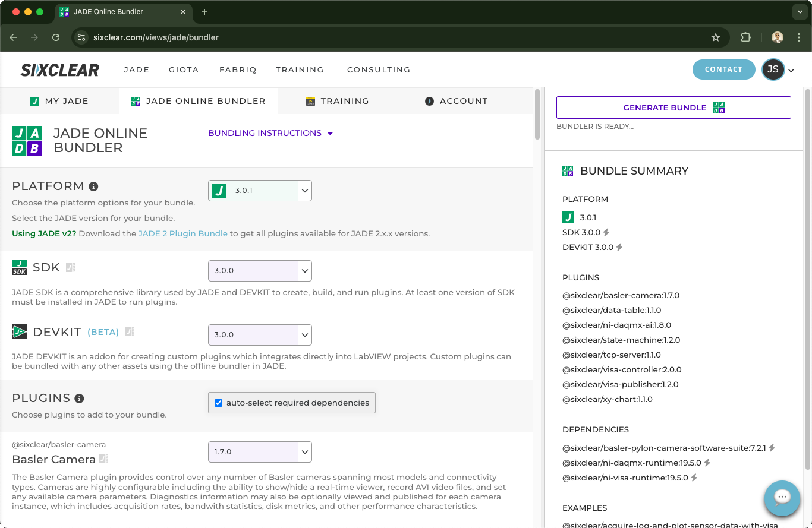Screen dimensions: 812x528
Task: Open the Chrome tab search dropdown
Action: [x=800, y=12]
